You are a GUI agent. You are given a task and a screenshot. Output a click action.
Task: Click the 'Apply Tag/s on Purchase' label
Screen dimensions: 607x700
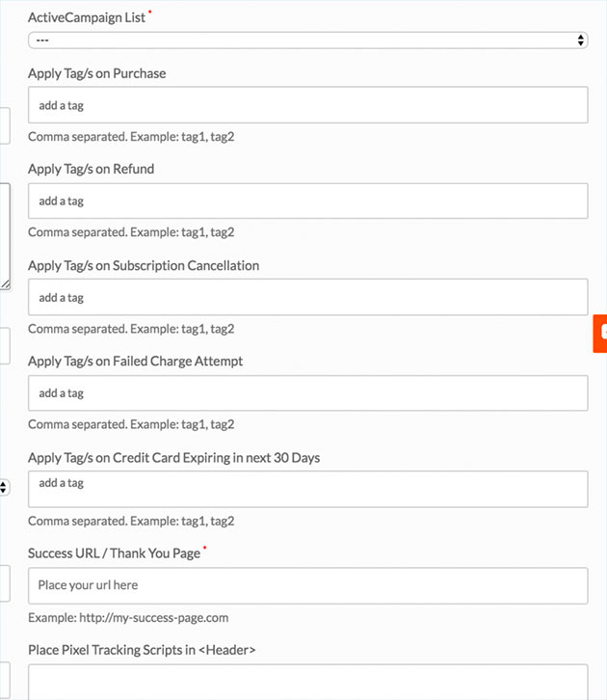click(96, 73)
